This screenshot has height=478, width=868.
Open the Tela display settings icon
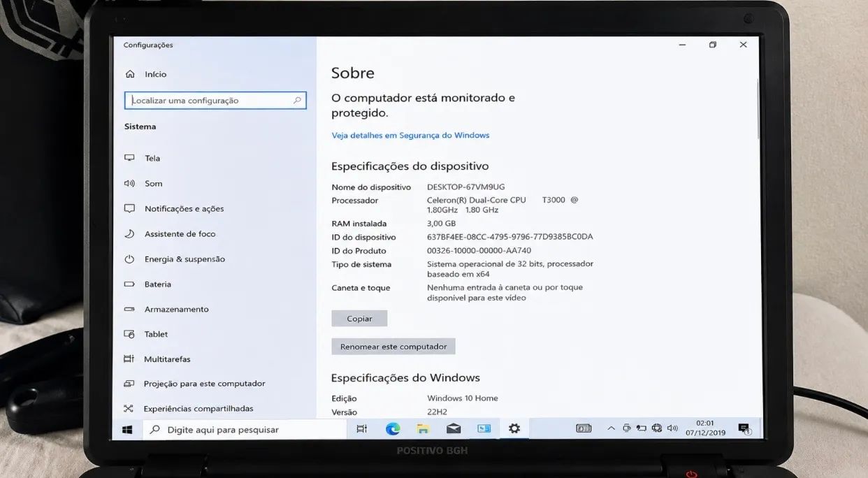tap(129, 158)
